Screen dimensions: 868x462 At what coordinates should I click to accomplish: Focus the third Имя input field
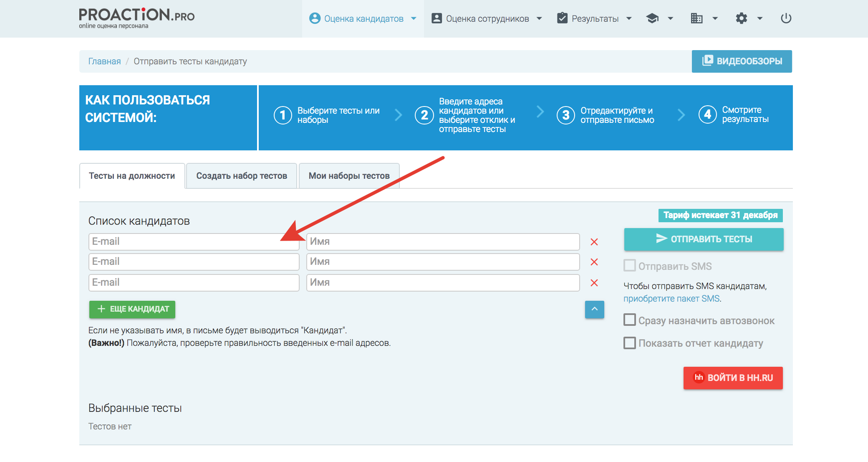coord(443,283)
